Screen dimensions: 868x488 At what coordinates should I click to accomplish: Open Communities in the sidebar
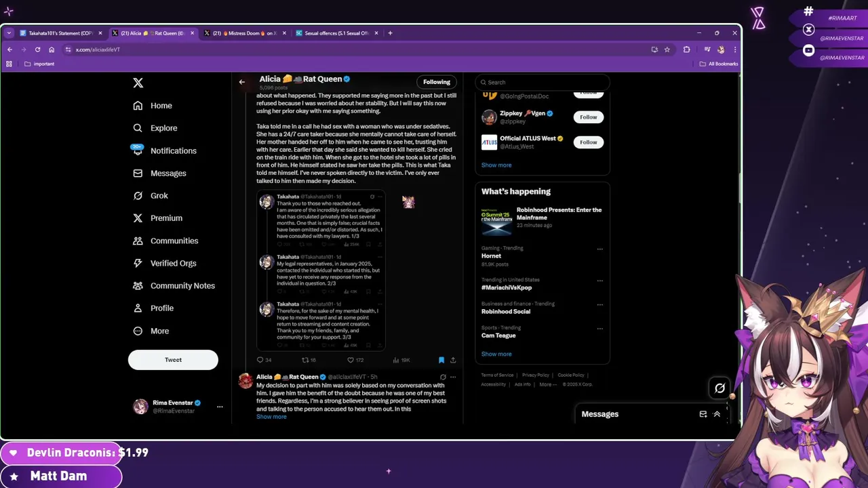[165, 241]
